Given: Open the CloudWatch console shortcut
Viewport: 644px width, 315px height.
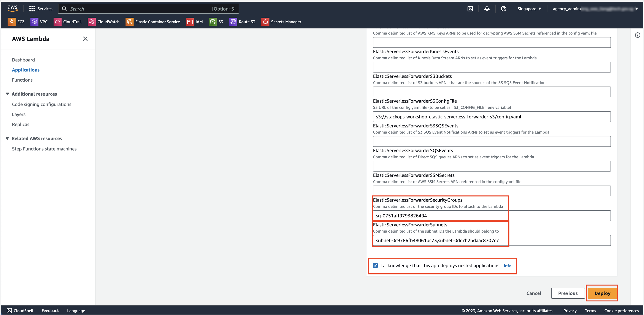Looking at the screenshot, I should point(104,22).
